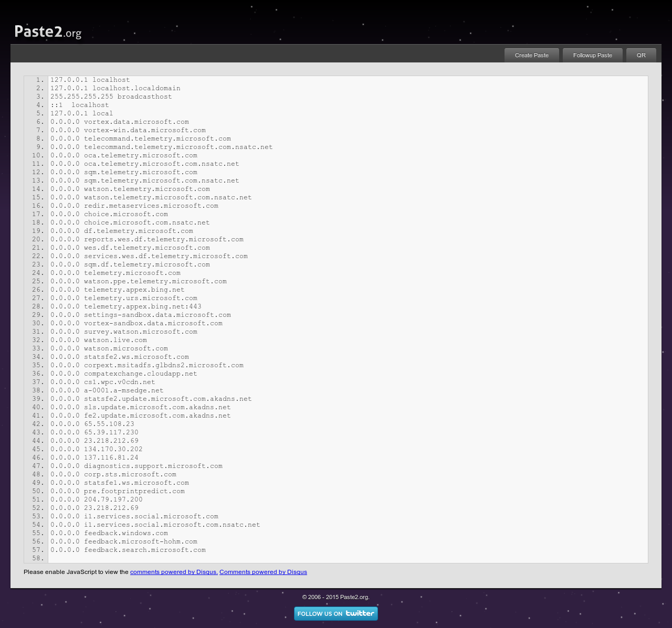Click 'watson.ppe.telemetry.microsoft.com' entry
Viewport: 672px width, 628px height.
point(155,281)
